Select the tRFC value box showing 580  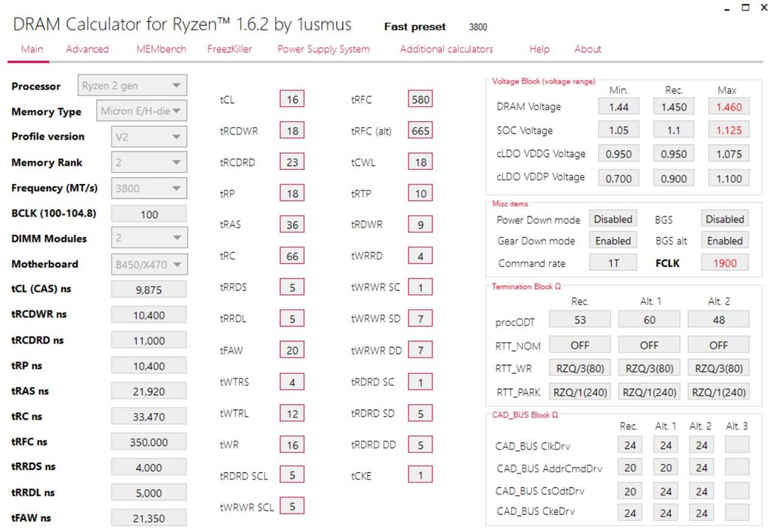tap(420, 99)
